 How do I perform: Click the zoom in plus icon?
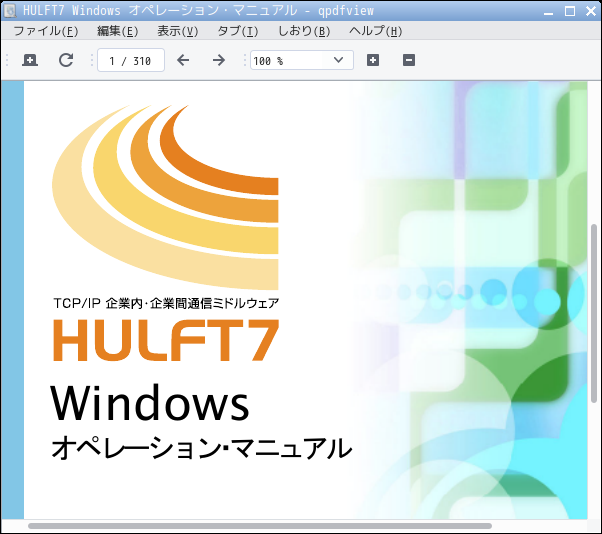coord(373,60)
